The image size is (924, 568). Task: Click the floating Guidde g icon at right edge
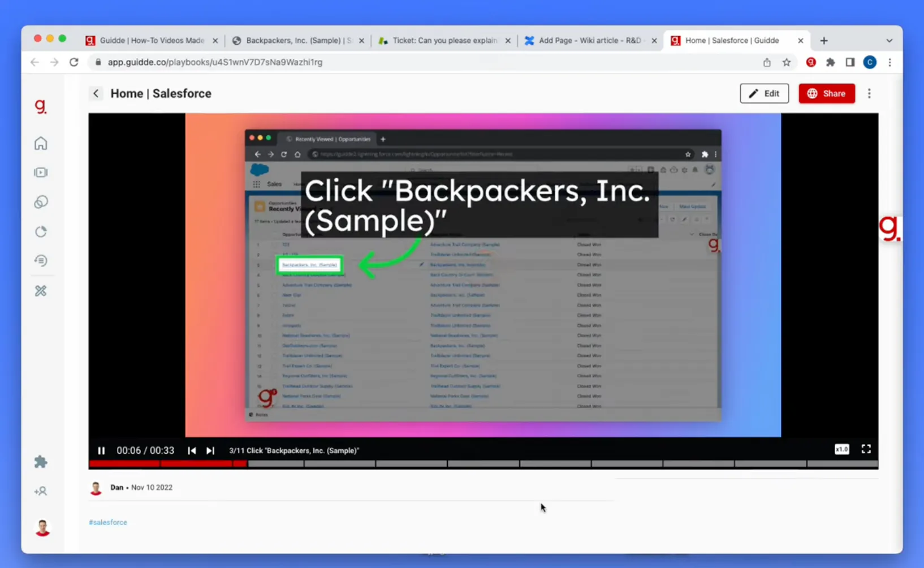pos(890,228)
